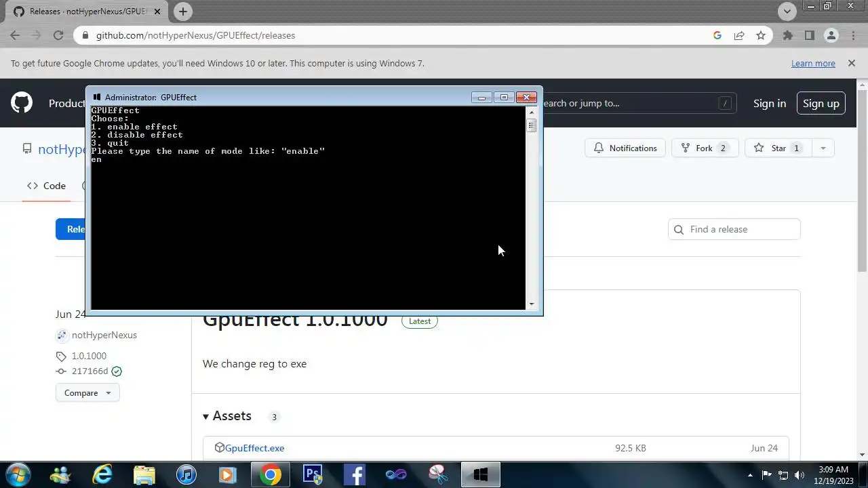Reload the page with the refresh icon
868x488 pixels.
[x=58, y=35]
